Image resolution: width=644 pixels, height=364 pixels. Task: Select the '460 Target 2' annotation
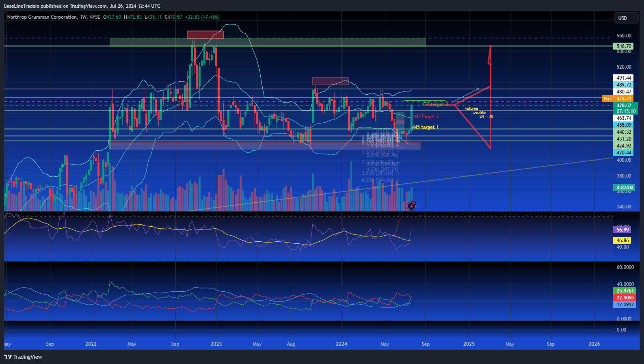pyautogui.click(x=426, y=117)
